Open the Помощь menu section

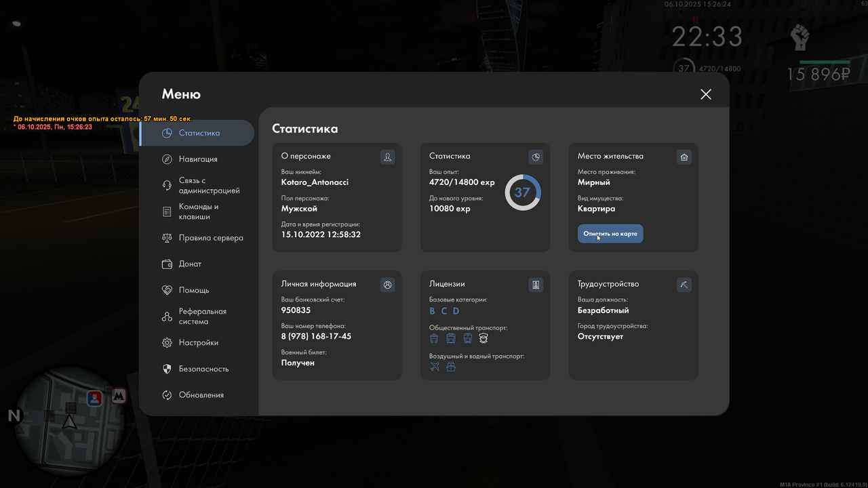pyautogui.click(x=197, y=290)
